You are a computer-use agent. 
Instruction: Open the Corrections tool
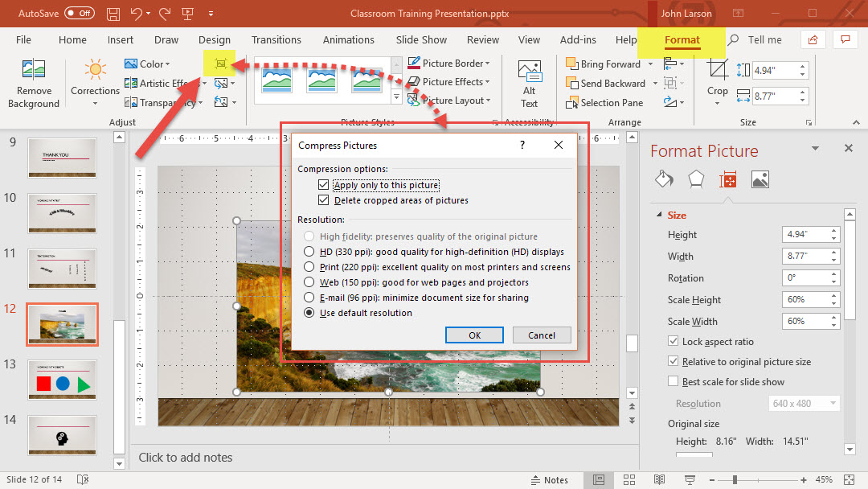pos(95,77)
